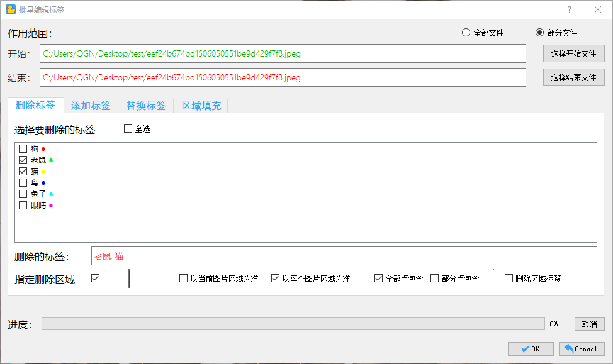Switch to the 替换标签 tab
This screenshot has width=613, height=364.
pos(145,106)
